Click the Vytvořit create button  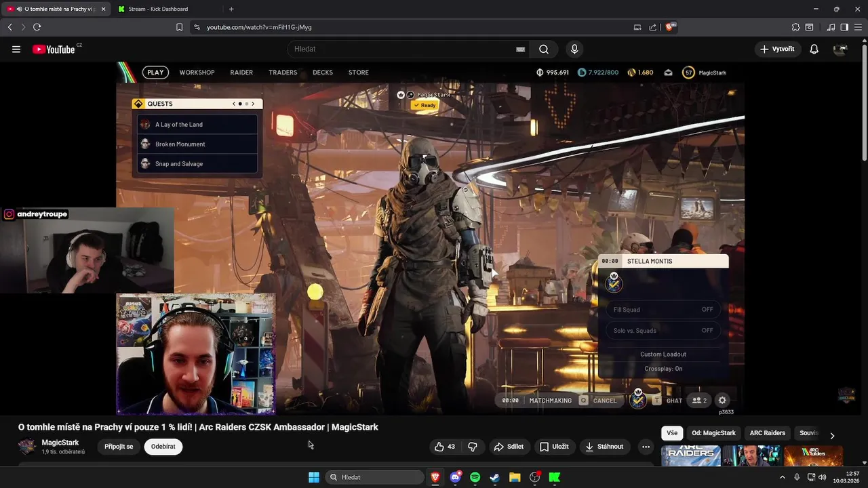pos(778,49)
